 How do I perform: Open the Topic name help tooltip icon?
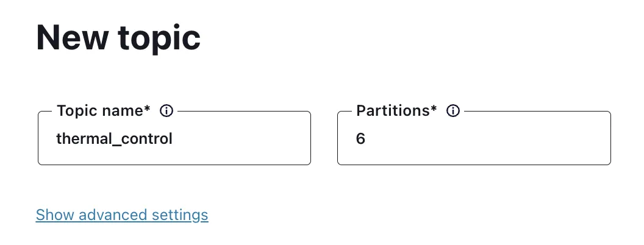[x=166, y=111]
